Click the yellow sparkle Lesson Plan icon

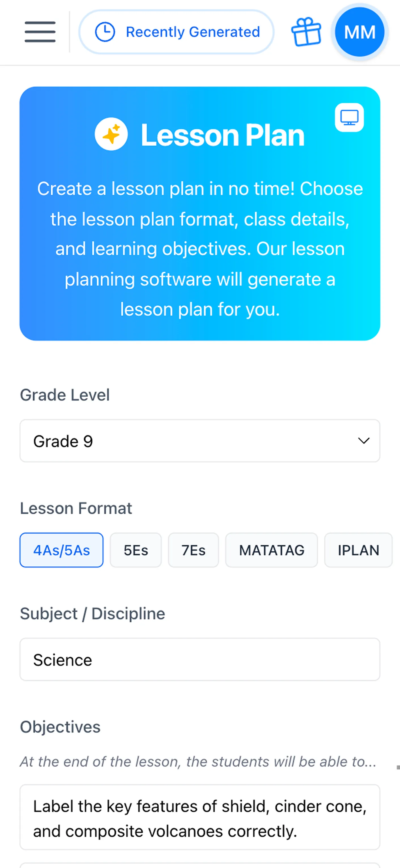(x=112, y=135)
